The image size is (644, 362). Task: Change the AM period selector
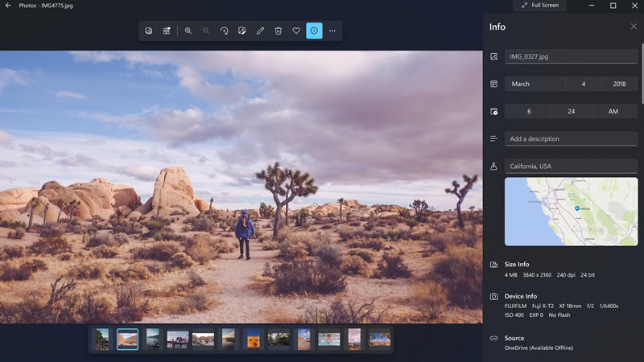pos(615,111)
